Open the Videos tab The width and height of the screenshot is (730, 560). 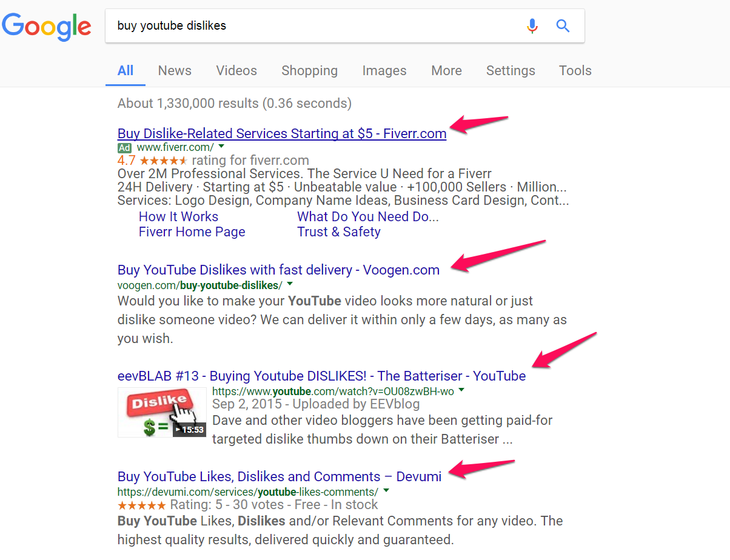point(236,71)
